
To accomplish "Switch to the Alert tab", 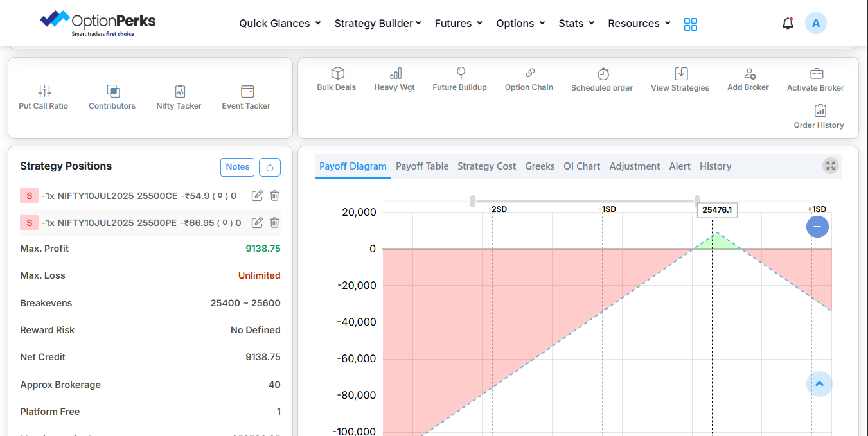I will click(680, 166).
